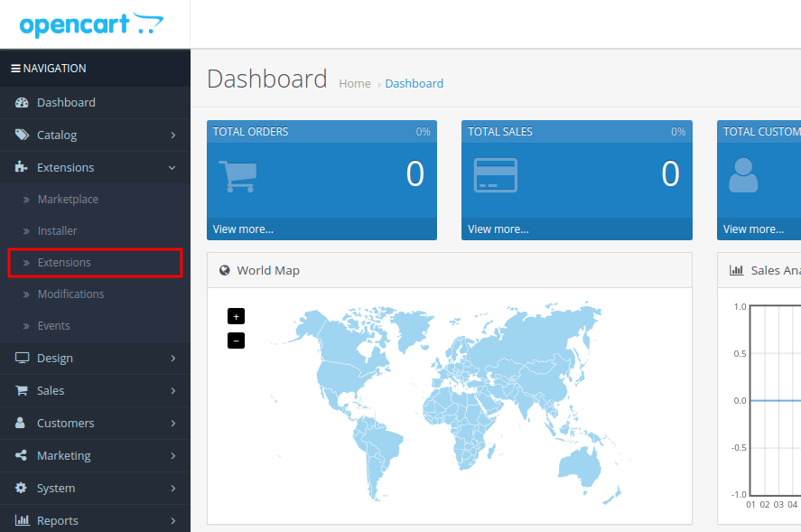This screenshot has height=532, width=801.
Task: Open Installer under Extensions
Action: coord(95,231)
